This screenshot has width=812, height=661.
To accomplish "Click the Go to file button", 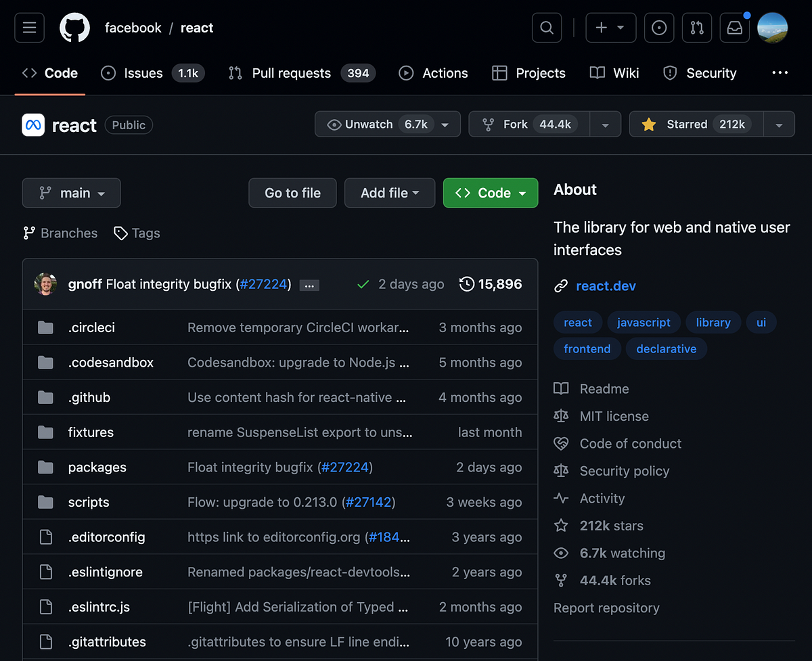I will [292, 193].
